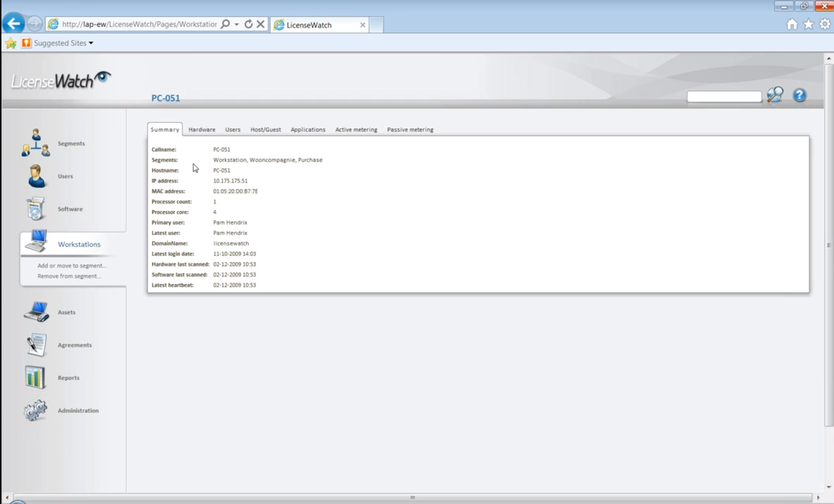Open the Assets laptop icon
Image resolution: width=834 pixels, height=504 pixels.
[36, 312]
